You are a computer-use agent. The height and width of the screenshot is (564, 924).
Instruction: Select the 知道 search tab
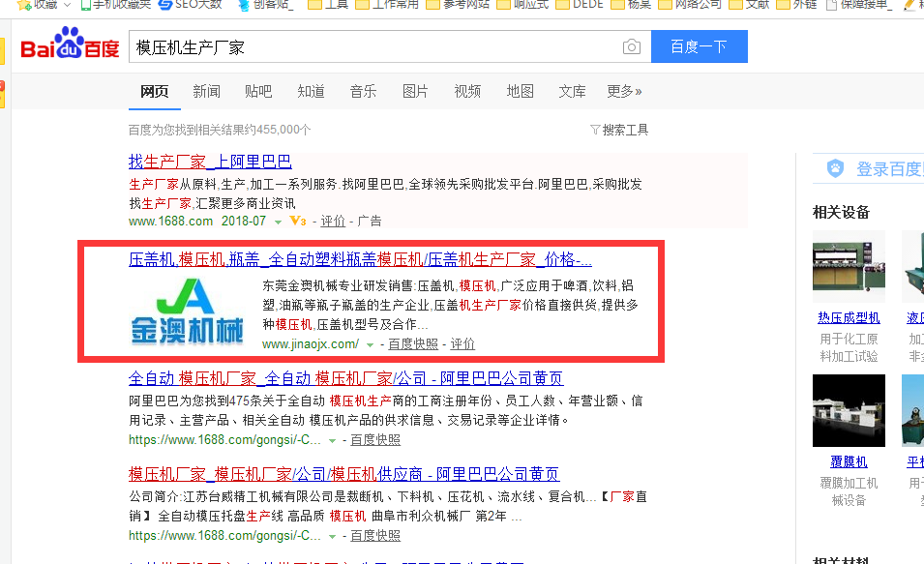tap(311, 92)
